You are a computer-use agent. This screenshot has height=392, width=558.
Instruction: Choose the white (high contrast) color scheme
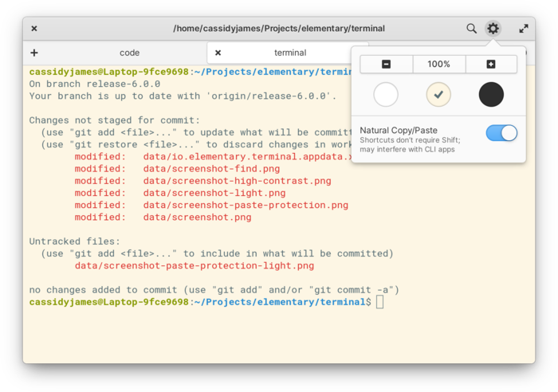tap(386, 95)
